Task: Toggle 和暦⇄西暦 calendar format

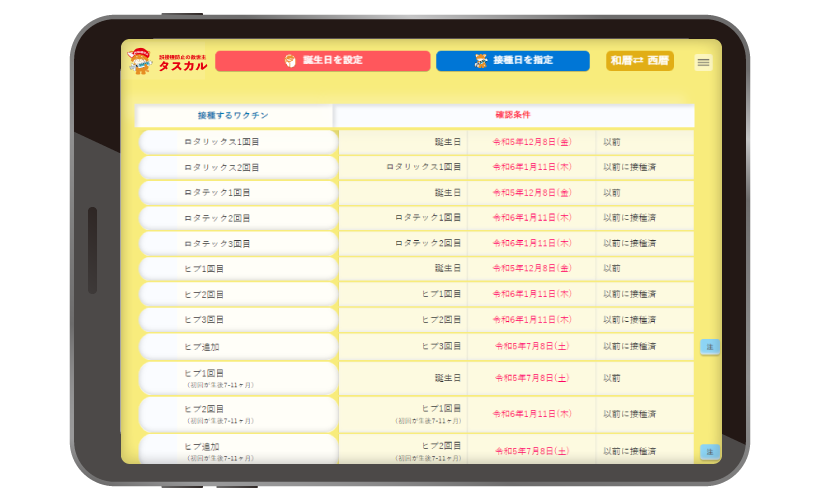Action: click(x=639, y=61)
